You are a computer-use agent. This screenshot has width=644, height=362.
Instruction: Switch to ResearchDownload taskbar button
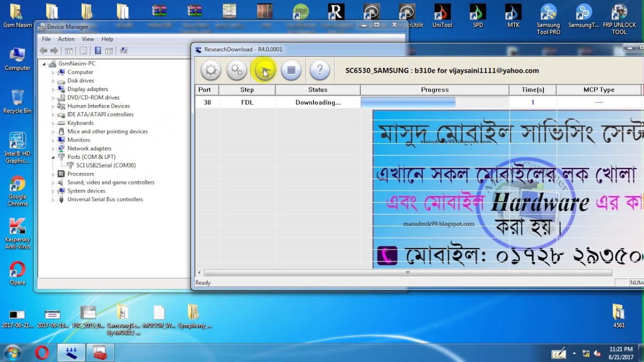(x=71, y=353)
